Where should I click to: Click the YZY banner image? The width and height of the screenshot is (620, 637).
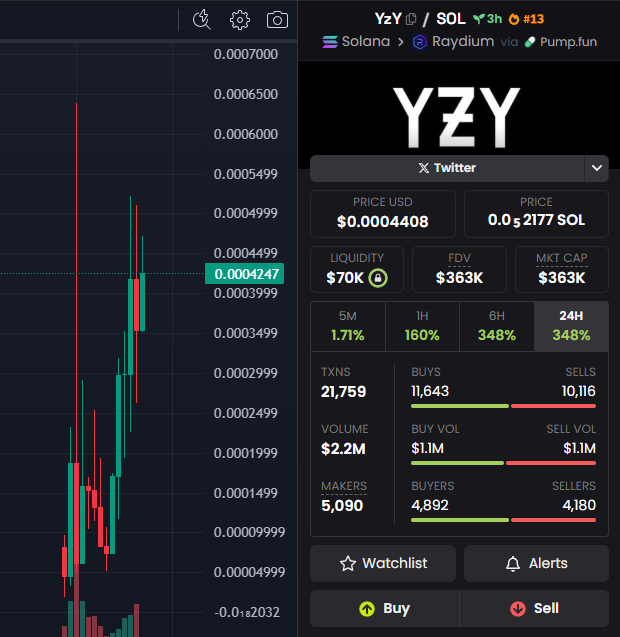459,115
